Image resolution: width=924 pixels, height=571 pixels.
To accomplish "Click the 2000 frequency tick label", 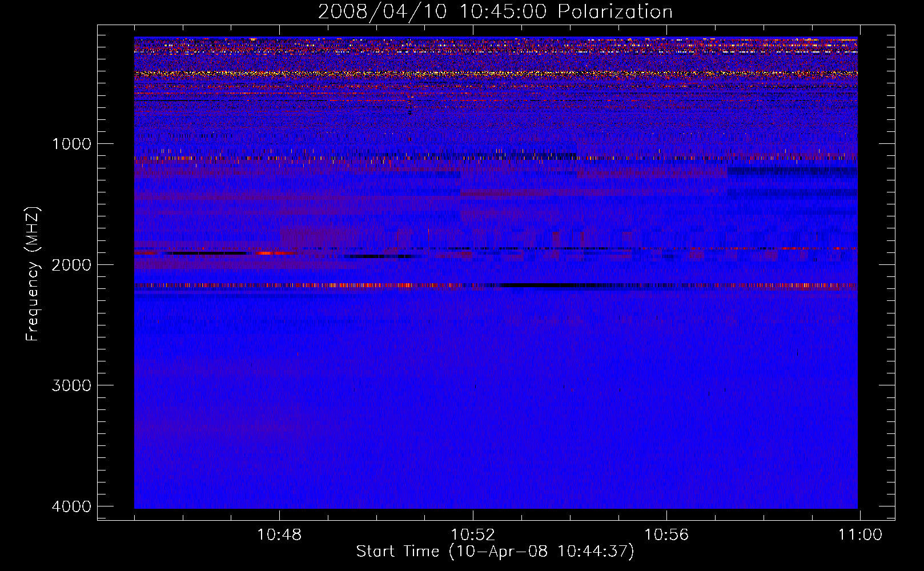I will (71, 265).
